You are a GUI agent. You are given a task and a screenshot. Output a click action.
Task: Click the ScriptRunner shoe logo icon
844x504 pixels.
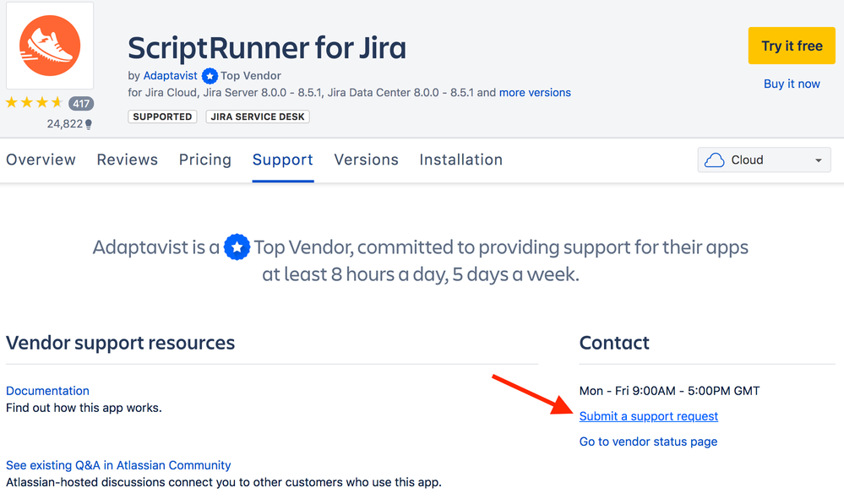[x=49, y=46]
